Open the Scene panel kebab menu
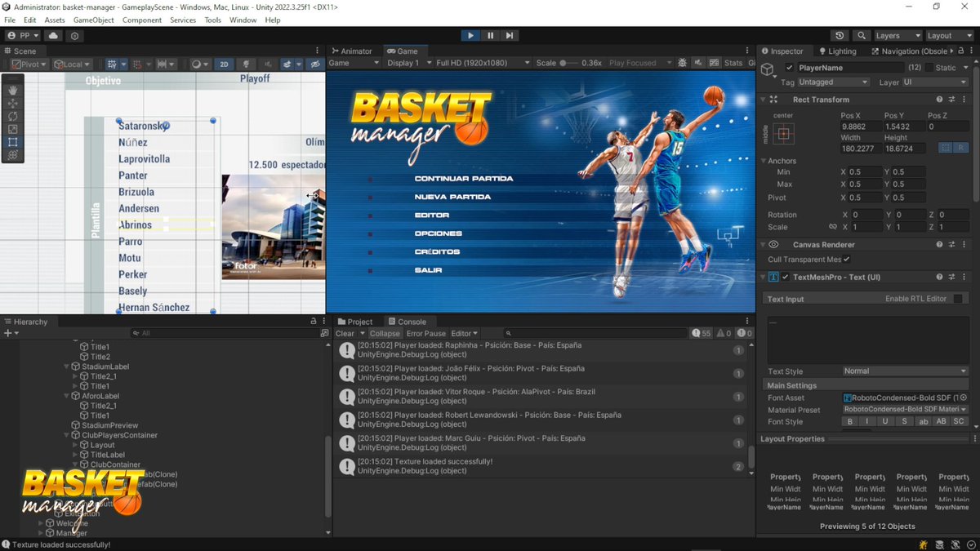Screen dimensions: 980x551 [x=317, y=51]
